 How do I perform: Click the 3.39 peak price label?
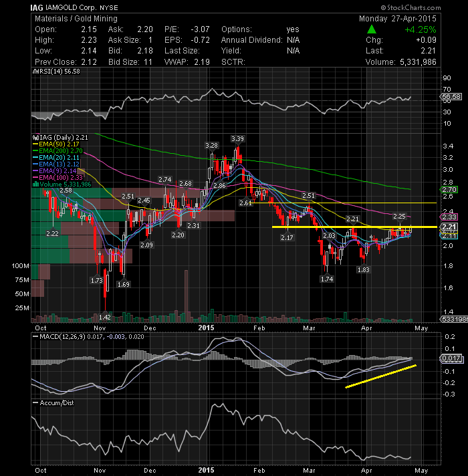(x=237, y=139)
